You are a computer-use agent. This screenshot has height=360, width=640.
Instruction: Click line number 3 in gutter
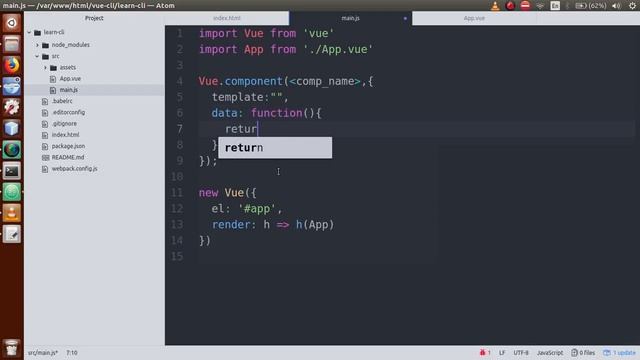coord(180,65)
